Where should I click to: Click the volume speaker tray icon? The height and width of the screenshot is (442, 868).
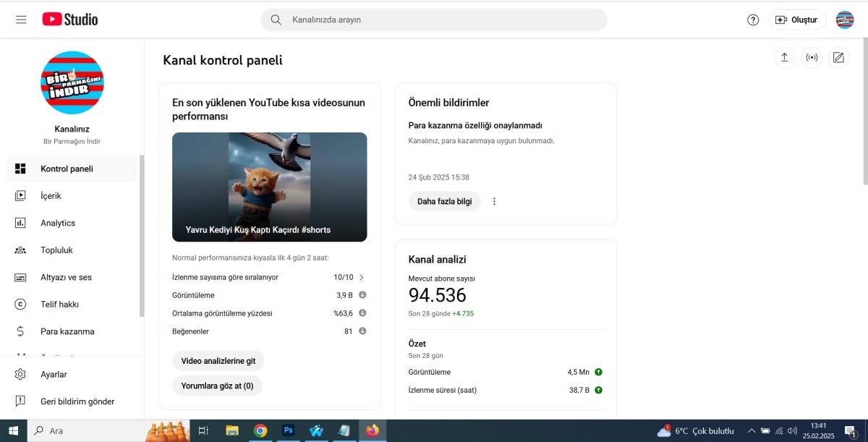[792, 430]
